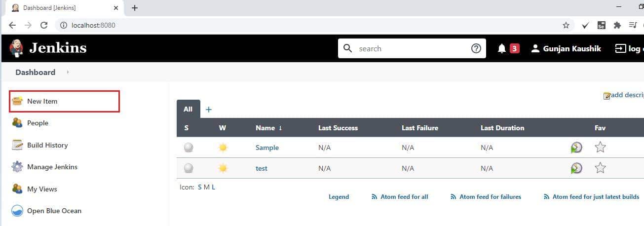The width and height of the screenshot is (644, 226).
Task: Go to Manage Jenkins
Action: pos(52,167)
